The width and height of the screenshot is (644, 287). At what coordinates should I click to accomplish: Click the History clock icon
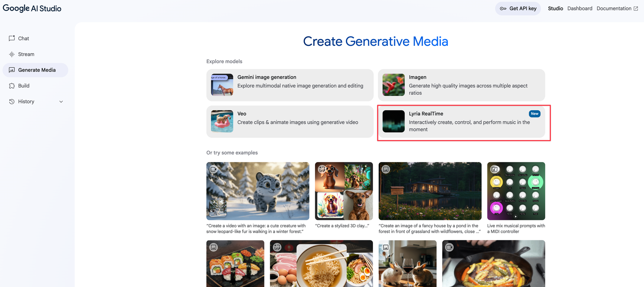12,102
